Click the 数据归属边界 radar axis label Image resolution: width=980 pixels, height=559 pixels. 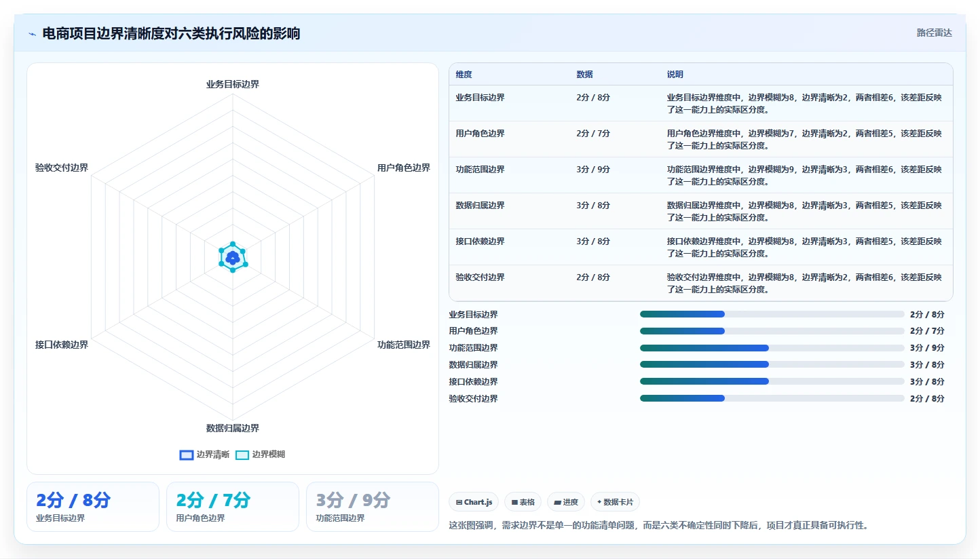pos(233,428)
